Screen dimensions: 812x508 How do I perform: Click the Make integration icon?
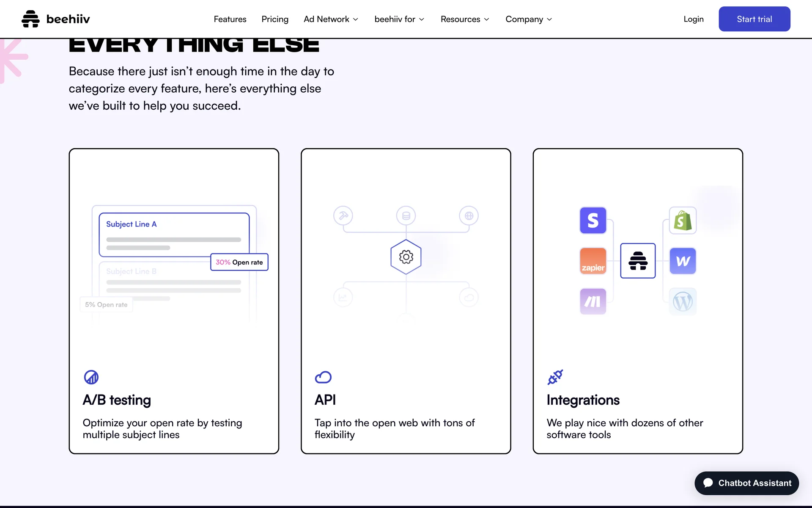click(x=593, y=301)
